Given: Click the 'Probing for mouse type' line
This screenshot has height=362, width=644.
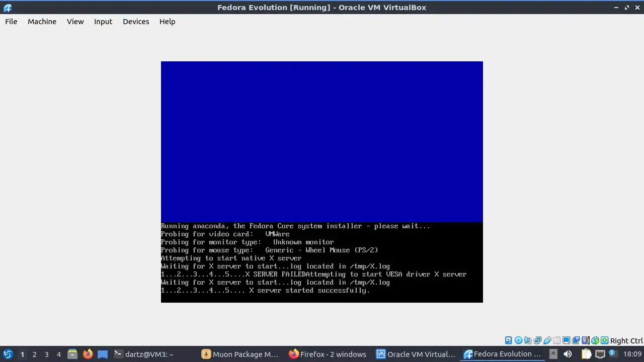Looking at the screenshot, I should pos(269,250).
